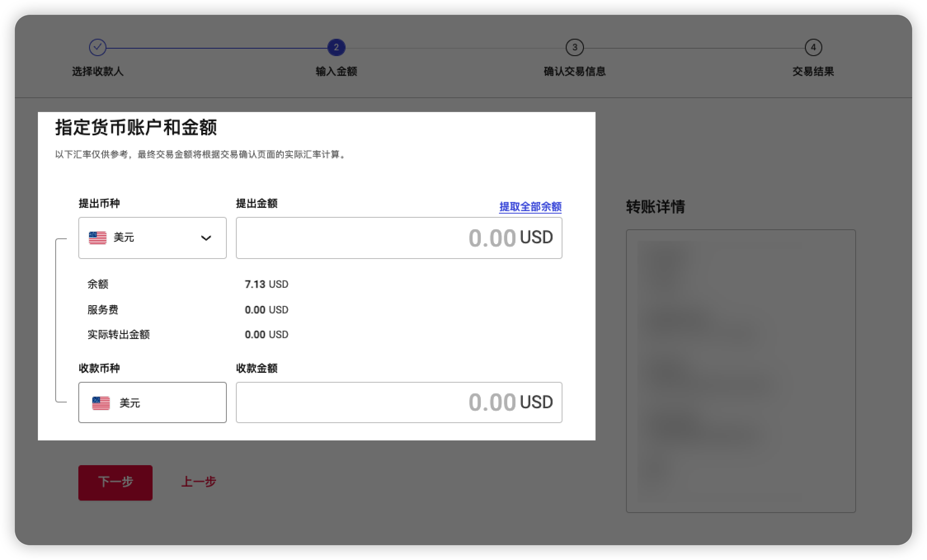927x560 pixels.
Task: Click the 实际转出金额 label
Action: 118,334
